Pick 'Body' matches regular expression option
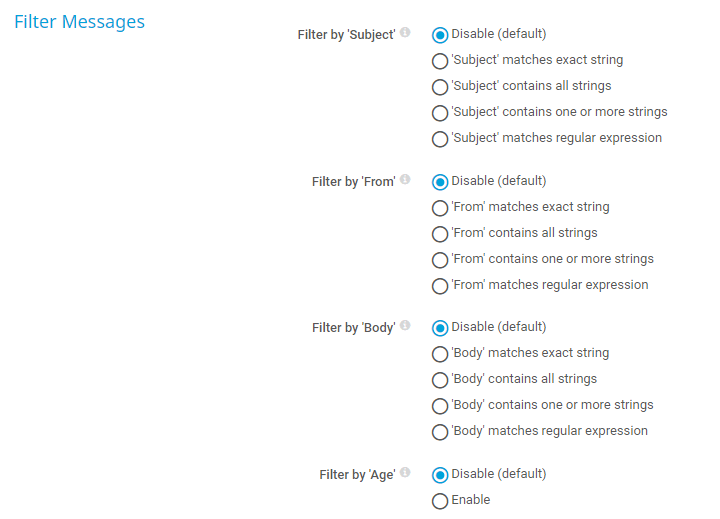This screenshot has height=519, width=720. [440, 432]
